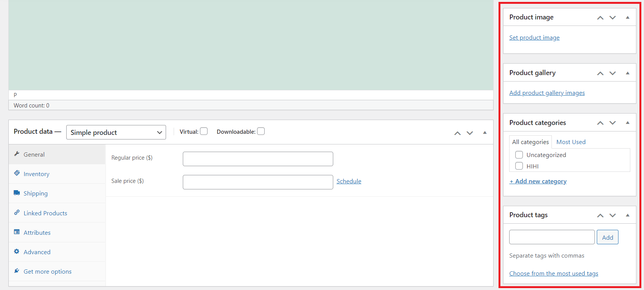The image size is (644, 290).
Task: Focus the Regular price field
Action: (258, 159)
